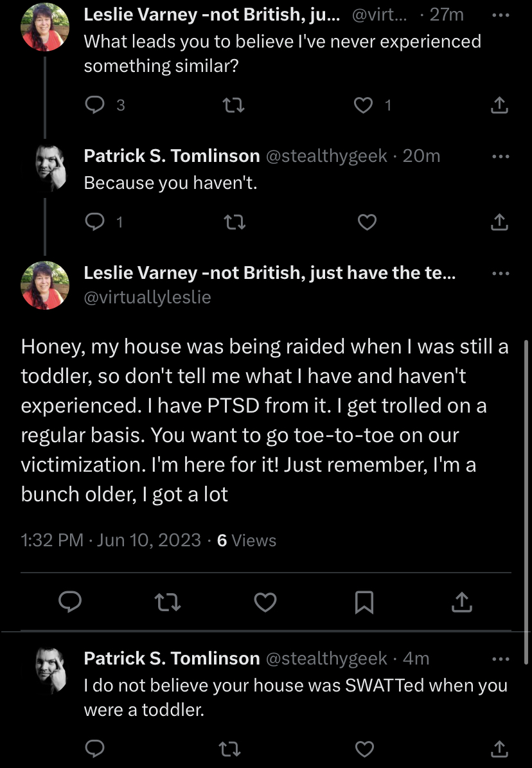Viewport: 532px width, 768px height.
Task: Open three-dot menu on Patrick's 20m tweet
Action: (x=501, y=156)
